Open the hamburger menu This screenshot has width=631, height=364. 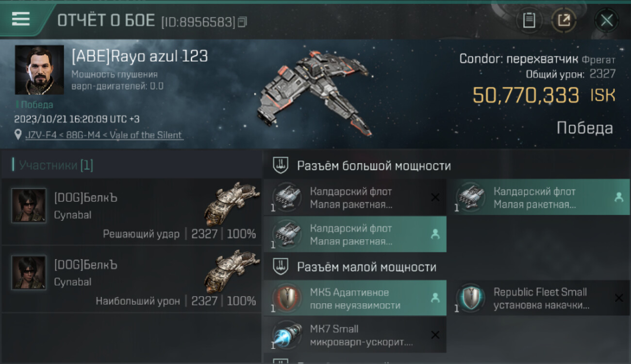tap(21, 19)
